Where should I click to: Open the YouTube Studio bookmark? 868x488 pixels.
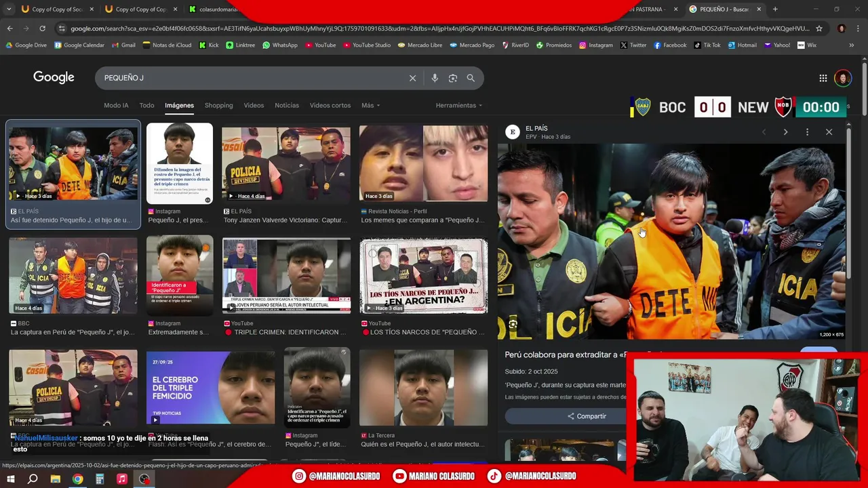367,45
